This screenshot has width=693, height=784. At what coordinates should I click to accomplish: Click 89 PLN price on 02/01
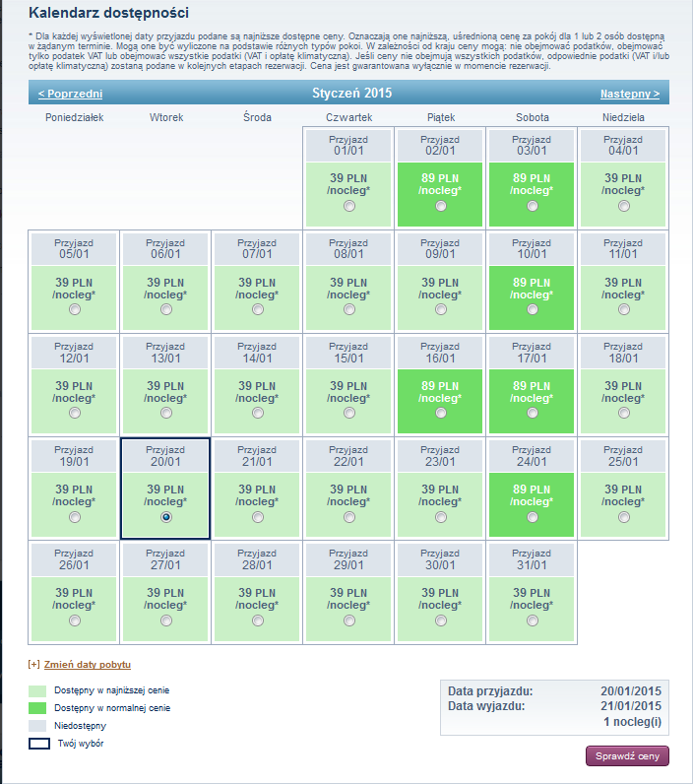coord(440,178)
